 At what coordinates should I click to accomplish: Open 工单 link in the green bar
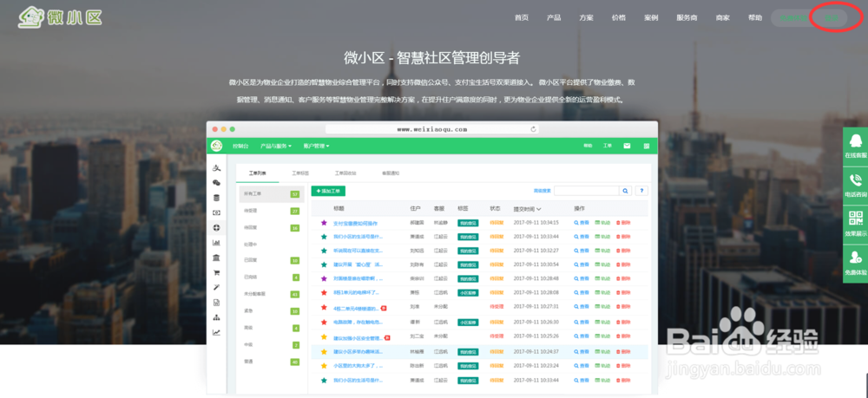tap(608, 146)
